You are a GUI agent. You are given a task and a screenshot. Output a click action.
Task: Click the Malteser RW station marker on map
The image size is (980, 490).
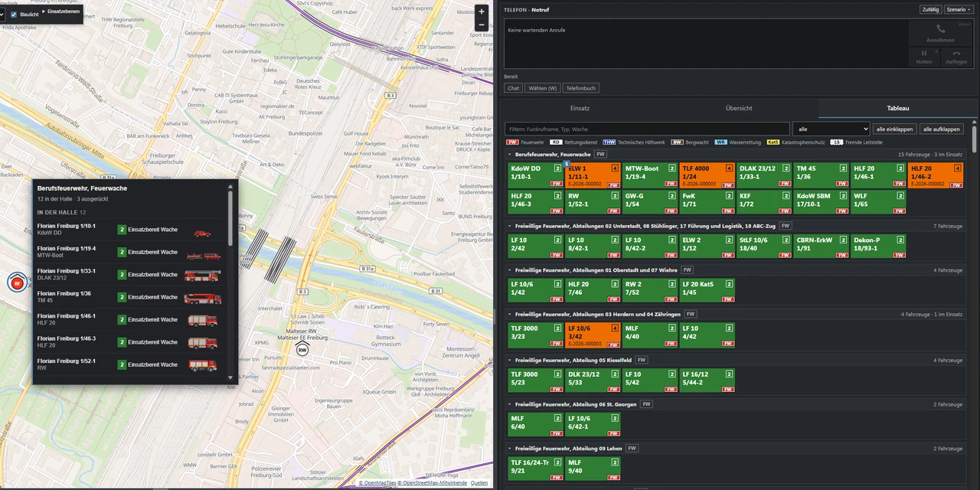pyautogui.click(x=302, y=349)
